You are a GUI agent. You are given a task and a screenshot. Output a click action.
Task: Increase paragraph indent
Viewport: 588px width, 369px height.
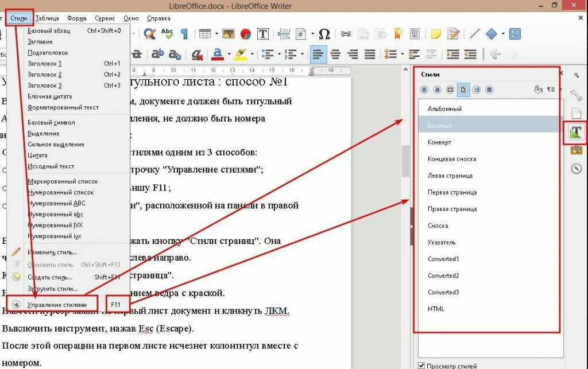[x=453, y=55]
